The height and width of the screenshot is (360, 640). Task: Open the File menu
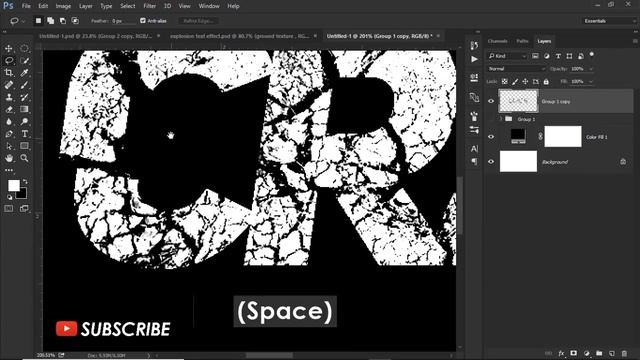point(26,6)
